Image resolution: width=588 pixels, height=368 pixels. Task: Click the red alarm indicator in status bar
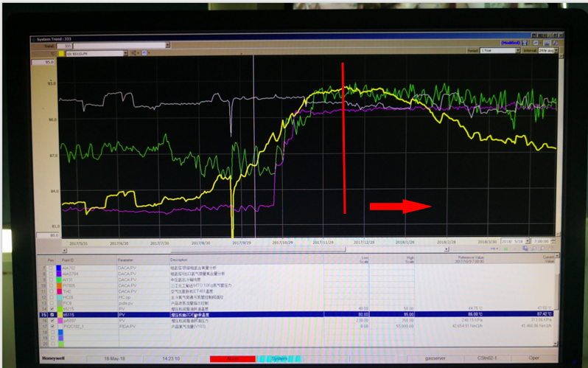(x=232, y=360)
